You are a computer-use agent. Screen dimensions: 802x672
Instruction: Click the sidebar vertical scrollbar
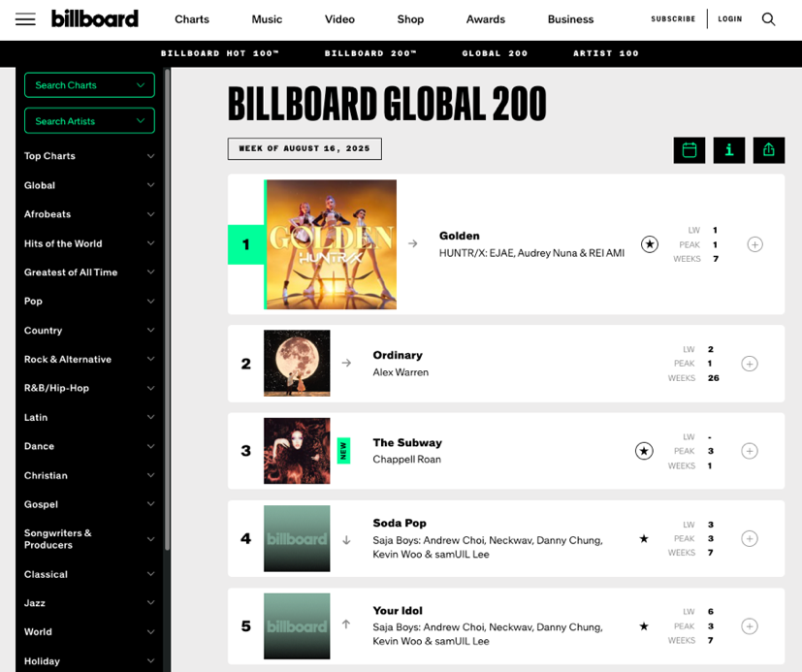pos(168,291)
